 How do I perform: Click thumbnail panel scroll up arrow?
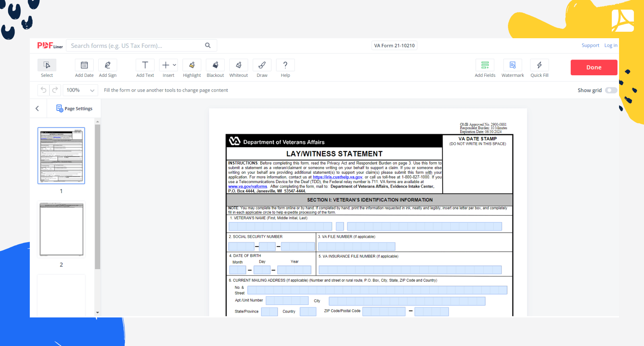click(97, 121)
